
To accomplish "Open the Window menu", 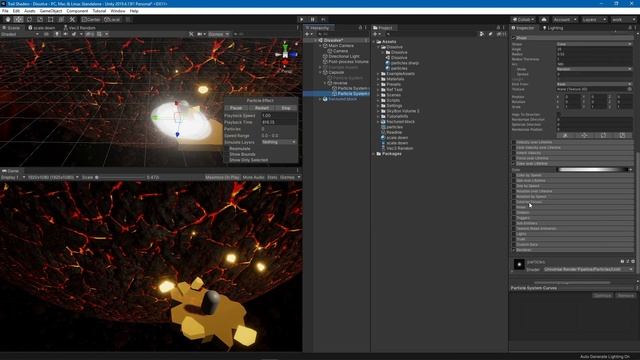I will (118, 11).
